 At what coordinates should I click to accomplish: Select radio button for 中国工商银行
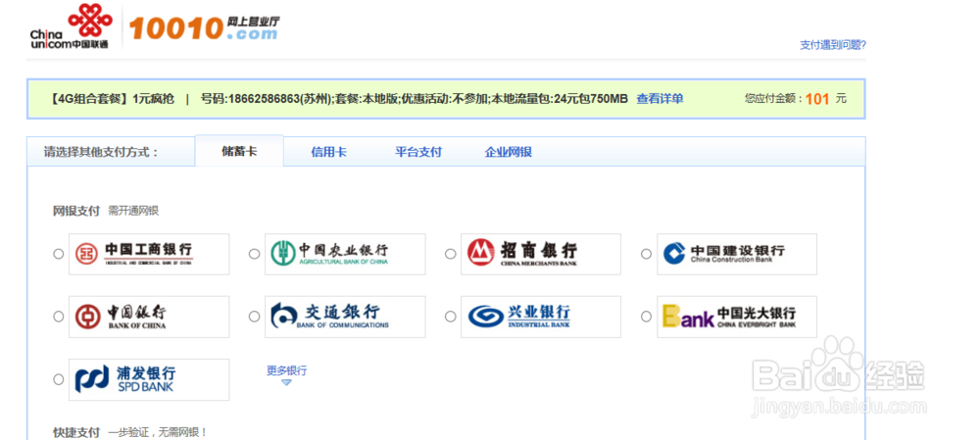pyautogui.click(x=58, y=254)
